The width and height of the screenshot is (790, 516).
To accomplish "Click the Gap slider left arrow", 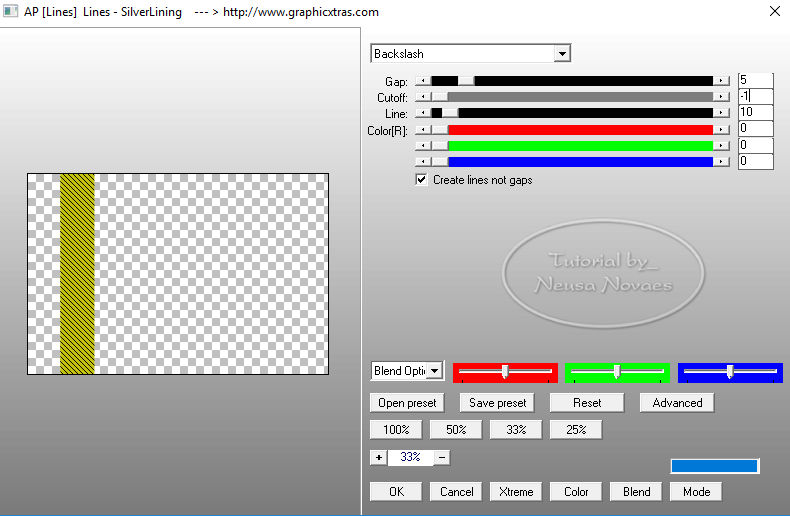I will coord(423,81).
